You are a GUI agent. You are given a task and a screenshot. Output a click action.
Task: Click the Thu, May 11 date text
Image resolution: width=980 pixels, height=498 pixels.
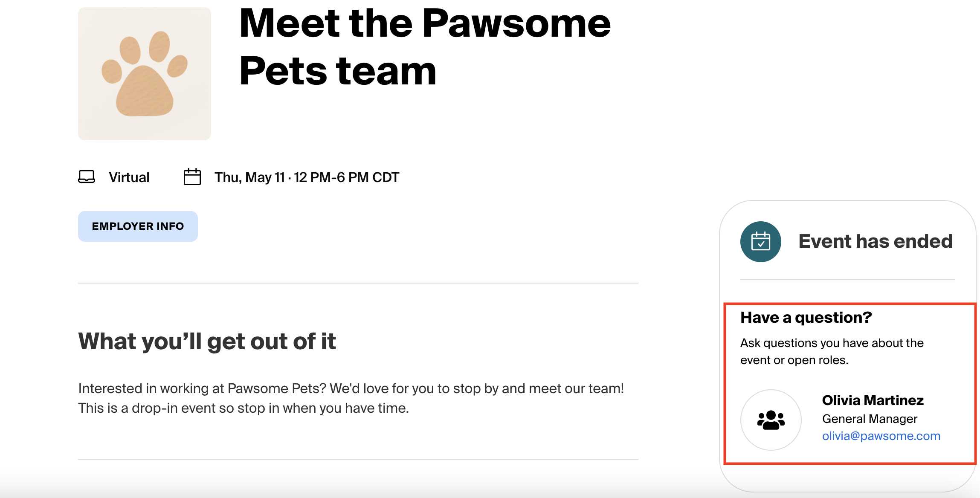[249, 177]
